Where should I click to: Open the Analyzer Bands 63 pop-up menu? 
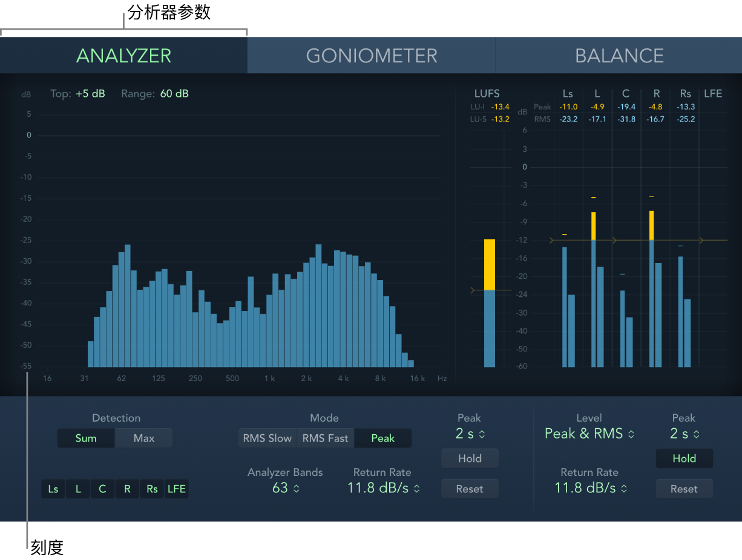pos(286,488)
